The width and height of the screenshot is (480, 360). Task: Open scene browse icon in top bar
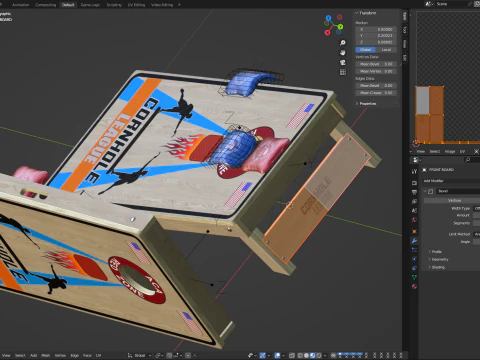pos(429,4)
